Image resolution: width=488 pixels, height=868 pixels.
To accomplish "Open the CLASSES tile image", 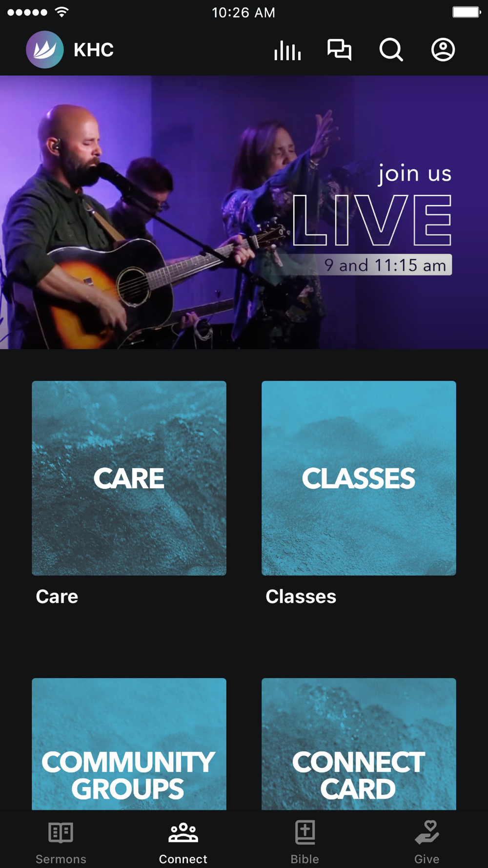I will pyautogui.click(x=359, y=478).
